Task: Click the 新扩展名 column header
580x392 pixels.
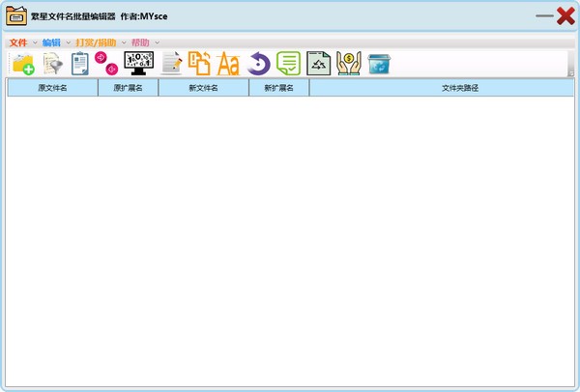Action: point(279,88)
